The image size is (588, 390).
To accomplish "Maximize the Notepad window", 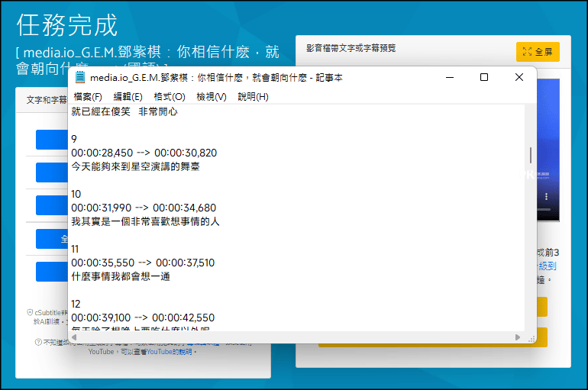I will [x=484, y=77].
